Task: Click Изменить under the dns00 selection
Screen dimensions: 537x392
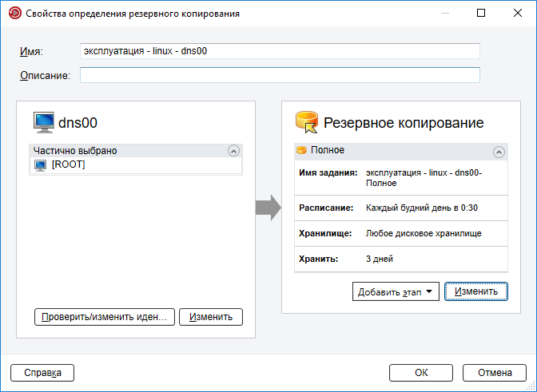Action: click(x=211, y=317)
